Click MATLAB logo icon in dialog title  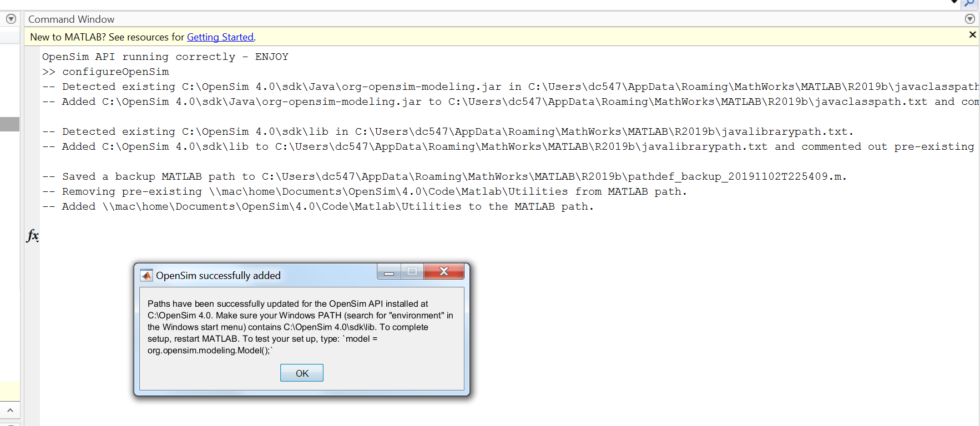[x=147, y=276]
